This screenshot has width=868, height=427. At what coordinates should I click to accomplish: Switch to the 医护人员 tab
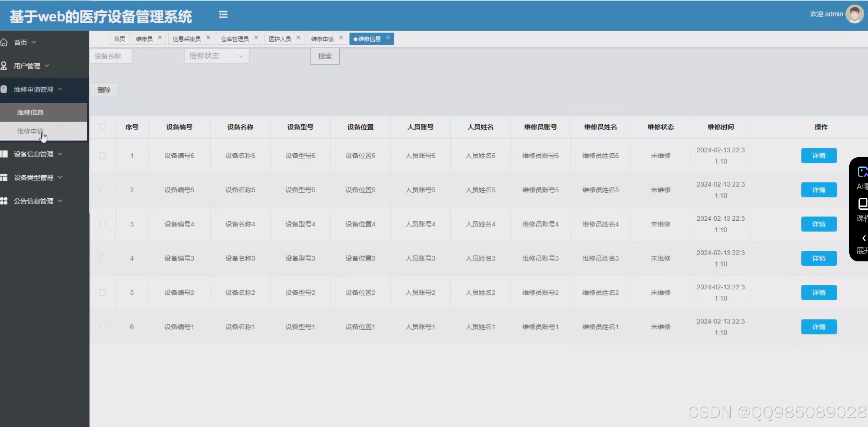pos(280,39)
